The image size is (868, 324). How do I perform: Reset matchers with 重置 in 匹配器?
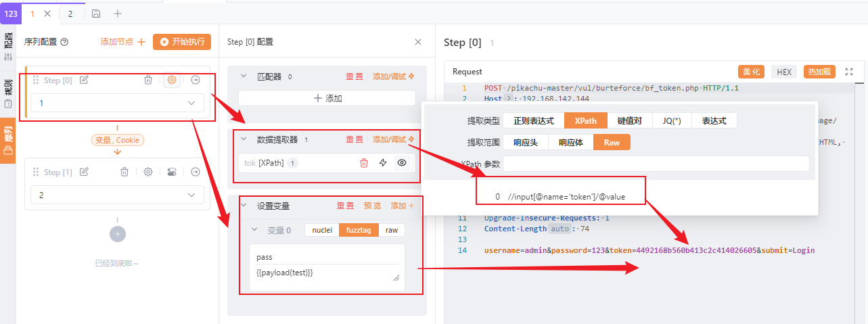[355, 76]
